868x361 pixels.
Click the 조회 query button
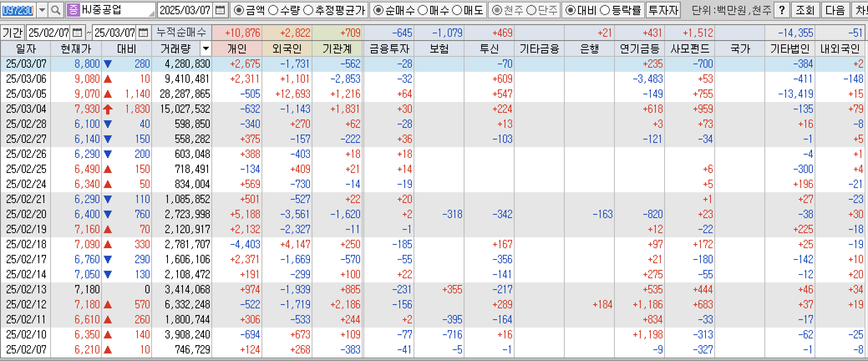(x=805, y=10)
